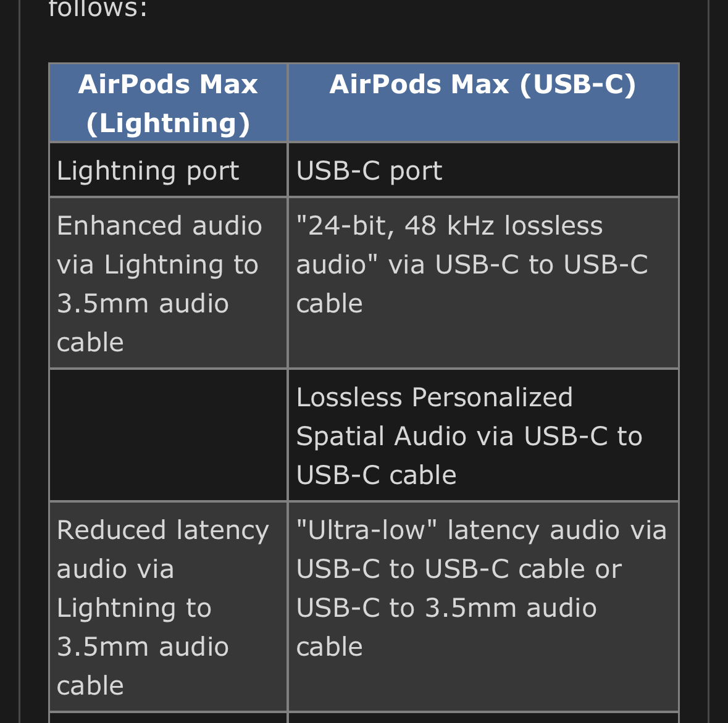
Task: Click the "Enhanced audio via Lightning" cell
Action: (x=168, y=283)
